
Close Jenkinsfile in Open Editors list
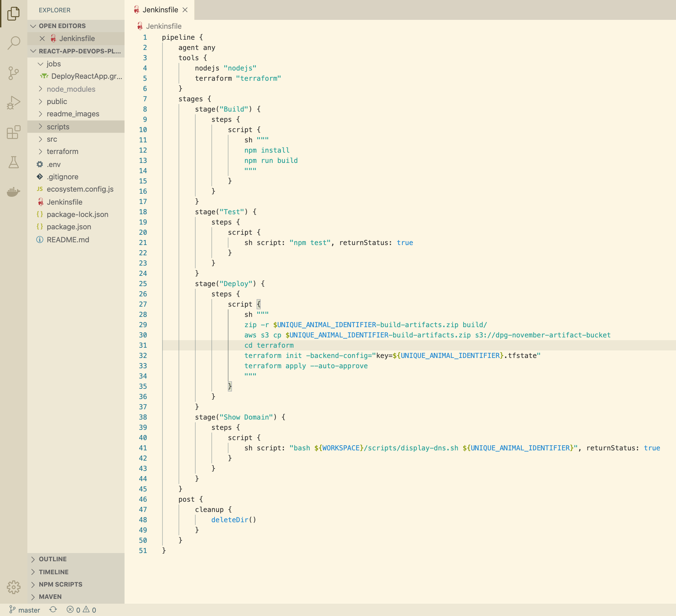[42, 38]
